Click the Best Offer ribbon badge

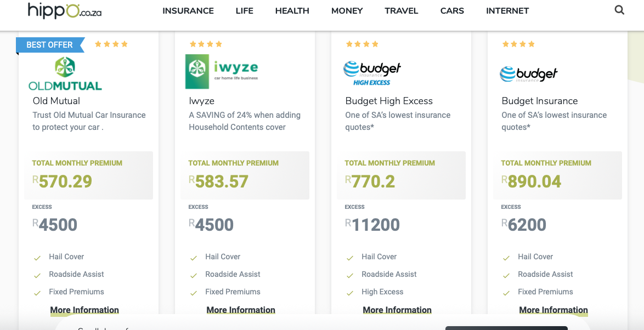[x=50, y=45]
